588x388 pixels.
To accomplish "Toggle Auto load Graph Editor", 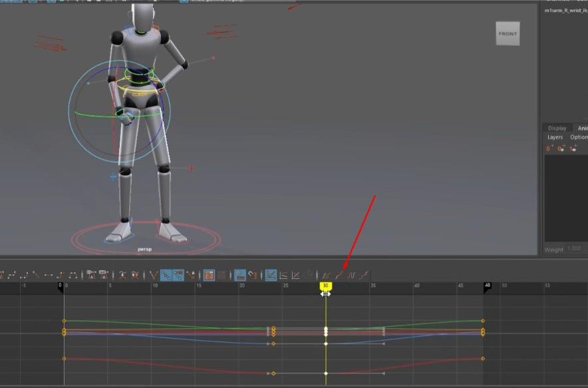I will pyautogui.click(x=209, y=276).
